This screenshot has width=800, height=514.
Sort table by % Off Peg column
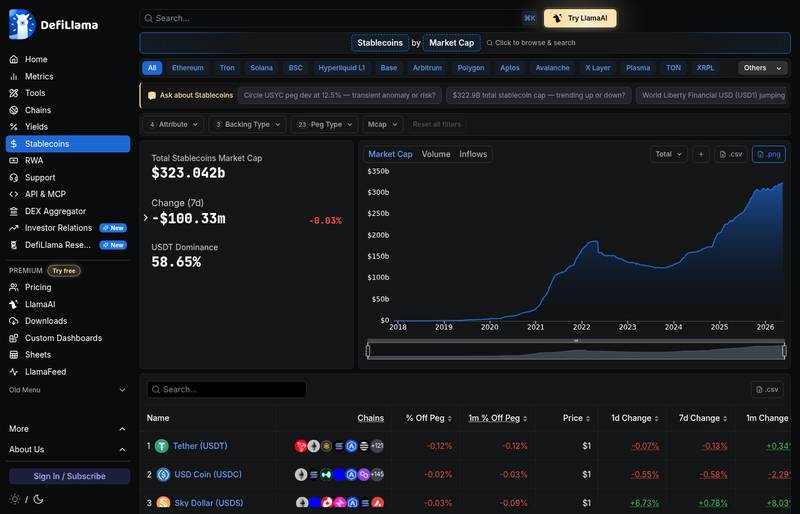click(429, 418)
